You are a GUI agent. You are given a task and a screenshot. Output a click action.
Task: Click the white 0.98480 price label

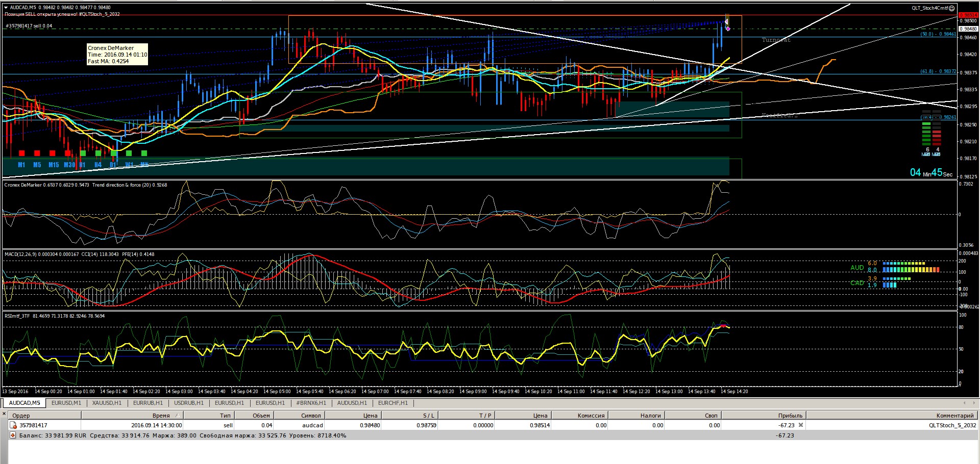[x=968, y=29]
